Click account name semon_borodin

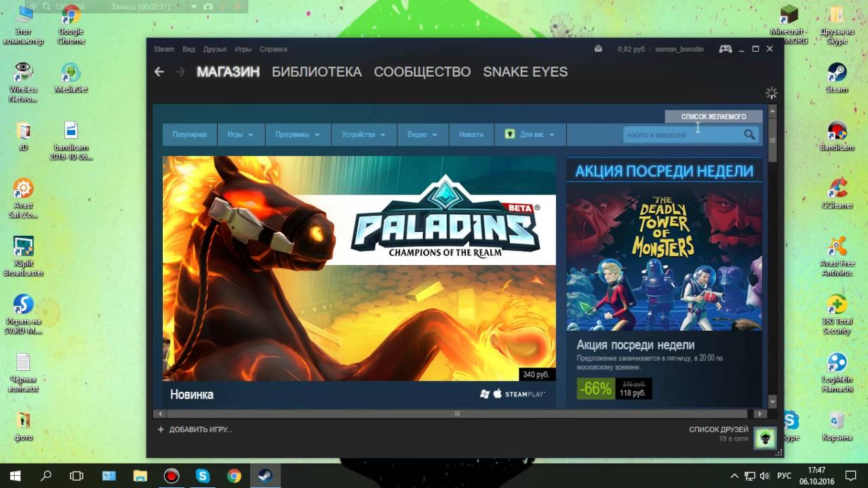pos(679,49)
